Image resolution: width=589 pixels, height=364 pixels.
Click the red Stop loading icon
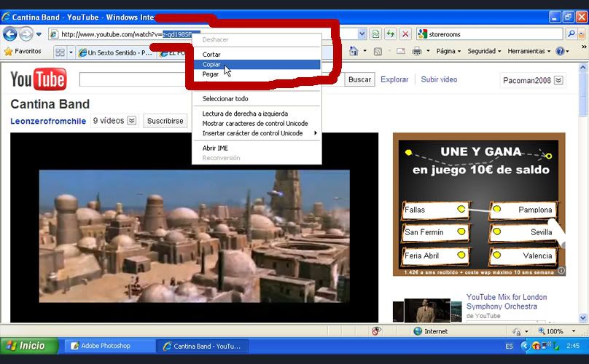pyautogui.click(x=405, y=34)
